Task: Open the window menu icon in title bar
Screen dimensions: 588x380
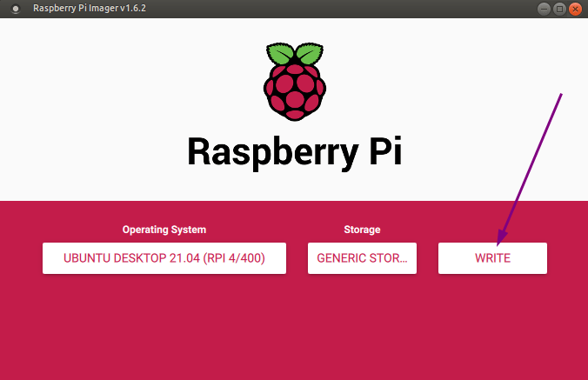Action: [16, 9]
